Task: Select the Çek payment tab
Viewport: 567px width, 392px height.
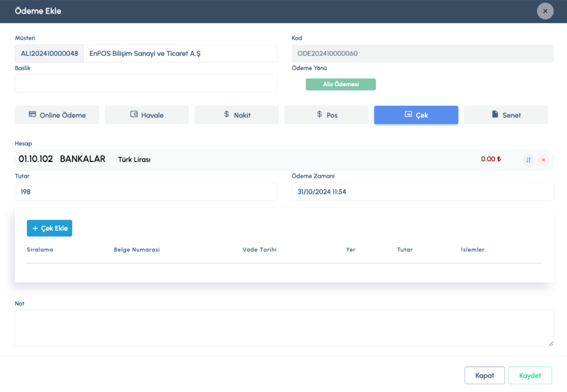Action: 416,115
